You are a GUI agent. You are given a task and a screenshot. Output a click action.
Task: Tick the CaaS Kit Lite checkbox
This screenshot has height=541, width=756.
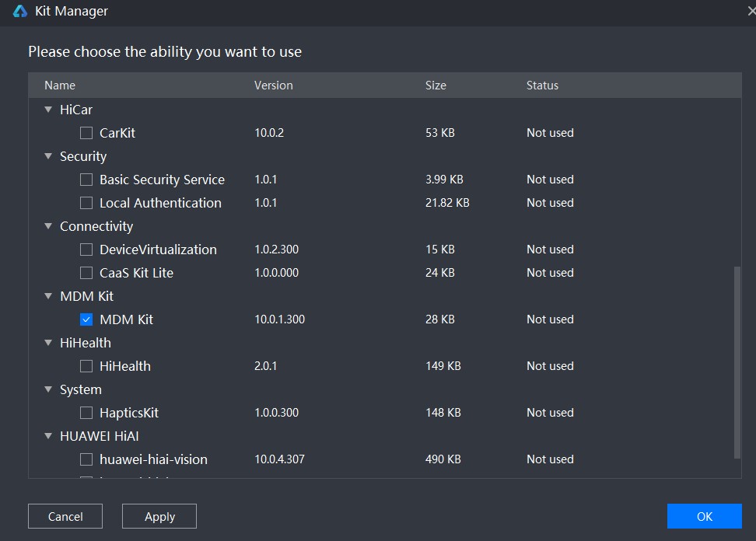(86, 273)
